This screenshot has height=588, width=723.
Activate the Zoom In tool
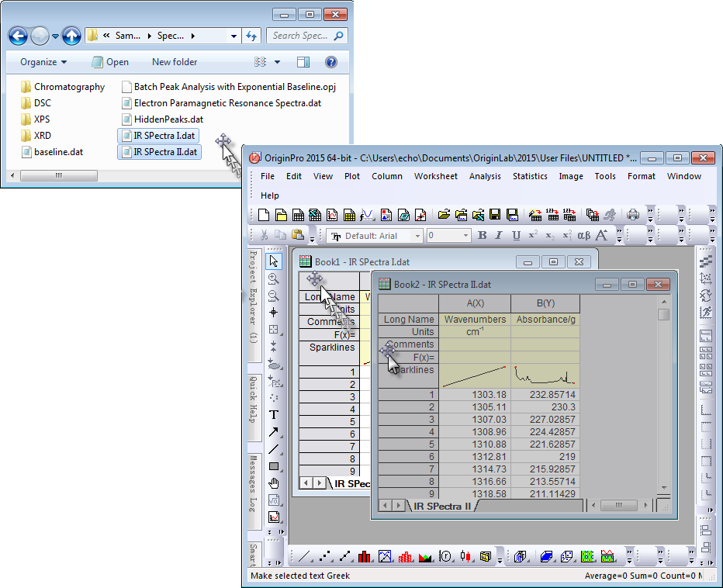(274, 278)
